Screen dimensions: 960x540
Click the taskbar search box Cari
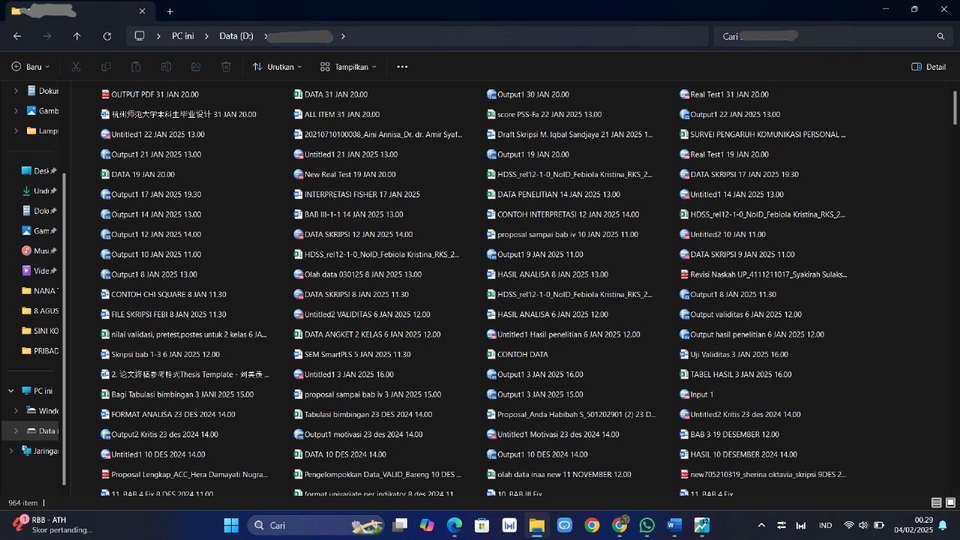click(x=316, y=525)
